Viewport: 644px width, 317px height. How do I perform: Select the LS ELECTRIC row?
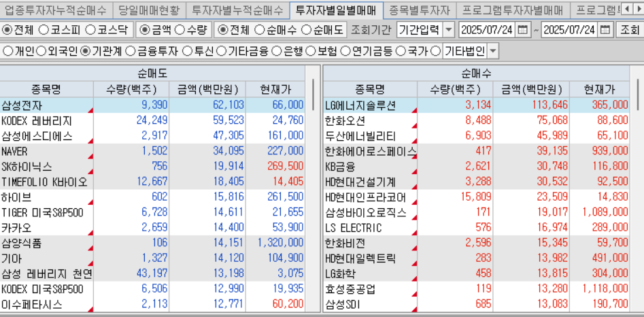pos(477,227)
